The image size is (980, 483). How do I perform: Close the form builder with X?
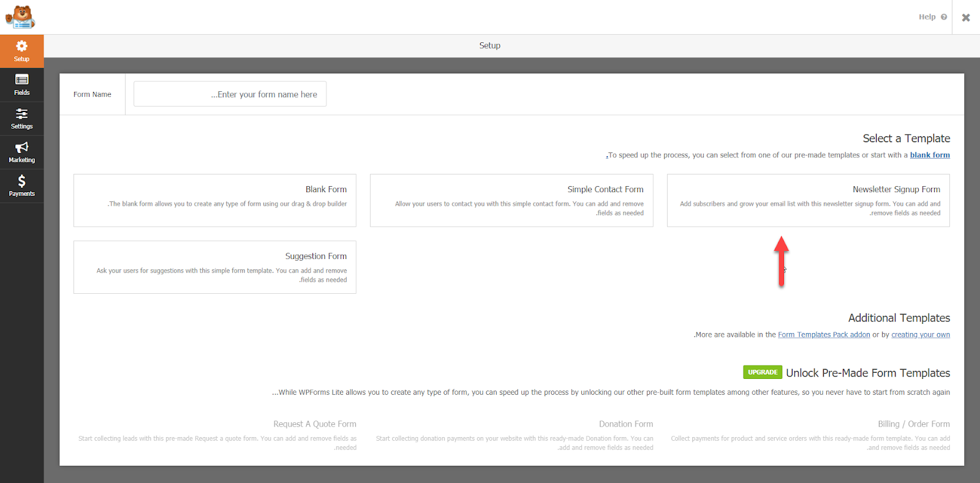(966, 17)
